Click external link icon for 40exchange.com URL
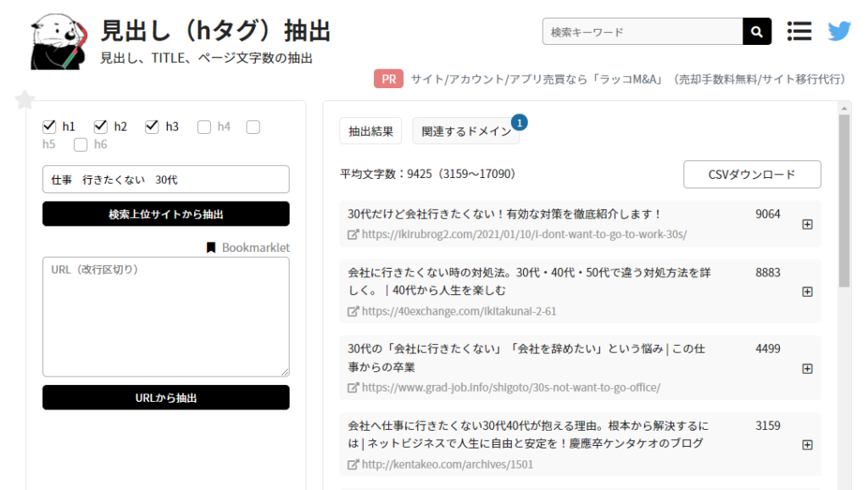This screenshot has height=490, width=868. tap(353, 312)
